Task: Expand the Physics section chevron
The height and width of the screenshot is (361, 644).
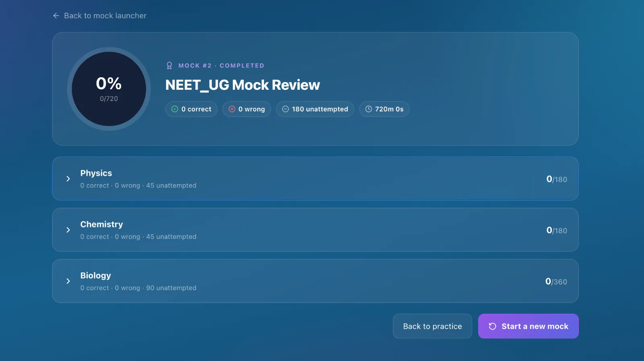Action: point(68,179)
